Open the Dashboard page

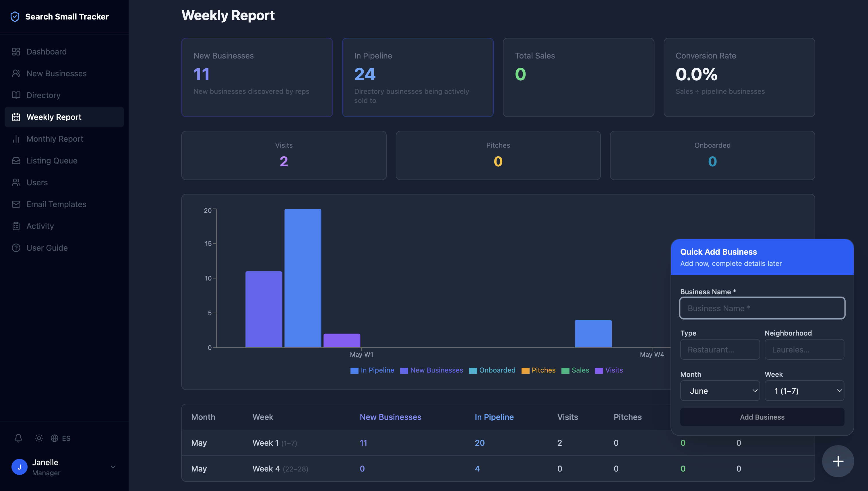64,52
